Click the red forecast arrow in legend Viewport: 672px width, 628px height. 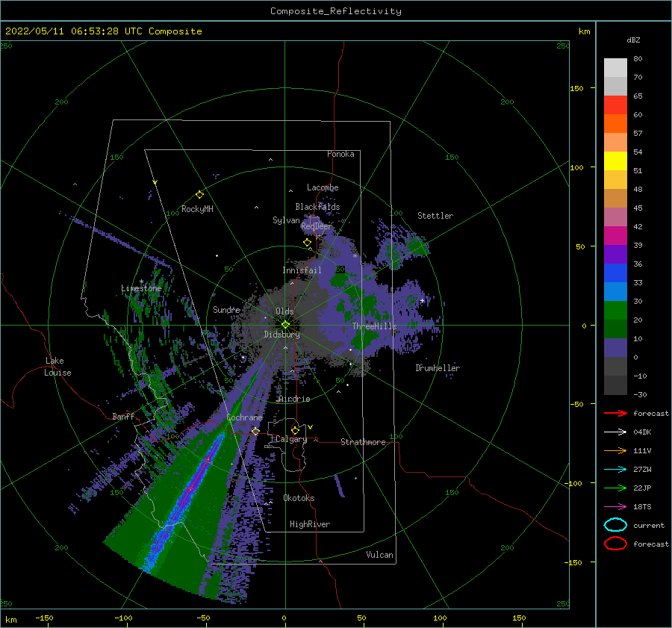tap(615, 413)
